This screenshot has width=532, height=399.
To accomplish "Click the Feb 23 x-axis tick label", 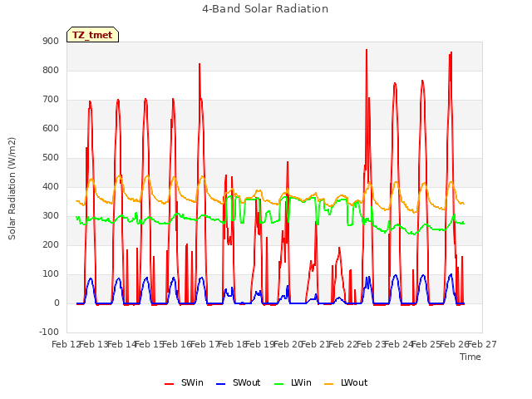I will click(372, 344).
